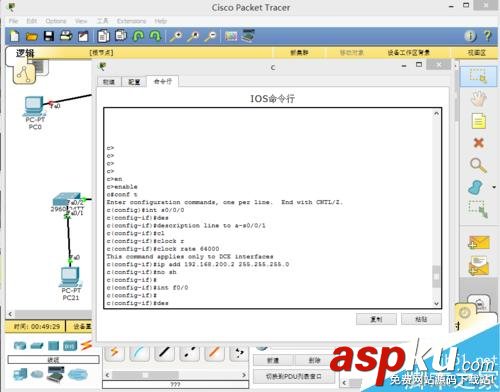Switch to 命令行 tab in device window
Image resolution: width=500 pixels, height=392 pixels.
coord(163,81)
